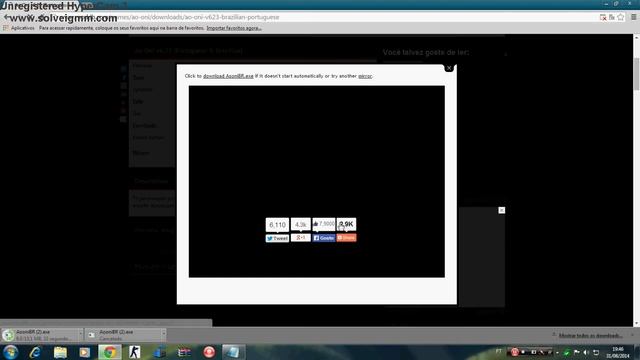Click the red record button taskbar icon
This screenshot has width=640, height=360.
tap(209, 352)
